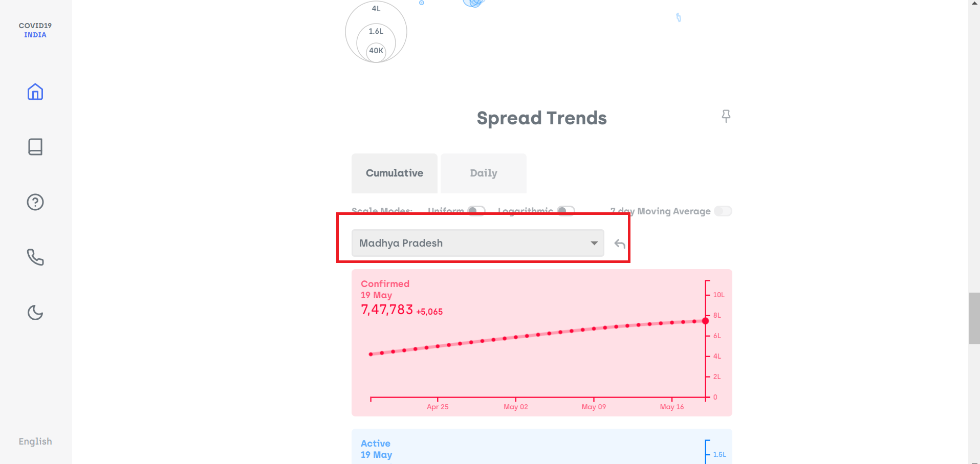The width and height of the screenshot is (980, 464).
Task: Click the Confirmed chart heading
Action: pyautogui.click(x=385, y=284)
